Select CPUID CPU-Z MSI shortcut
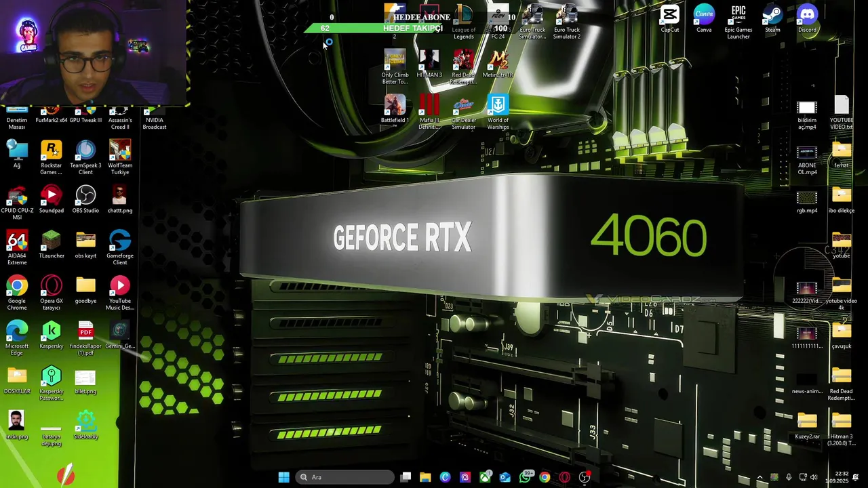This screenshot has height=488, width=868. (17, 203)
